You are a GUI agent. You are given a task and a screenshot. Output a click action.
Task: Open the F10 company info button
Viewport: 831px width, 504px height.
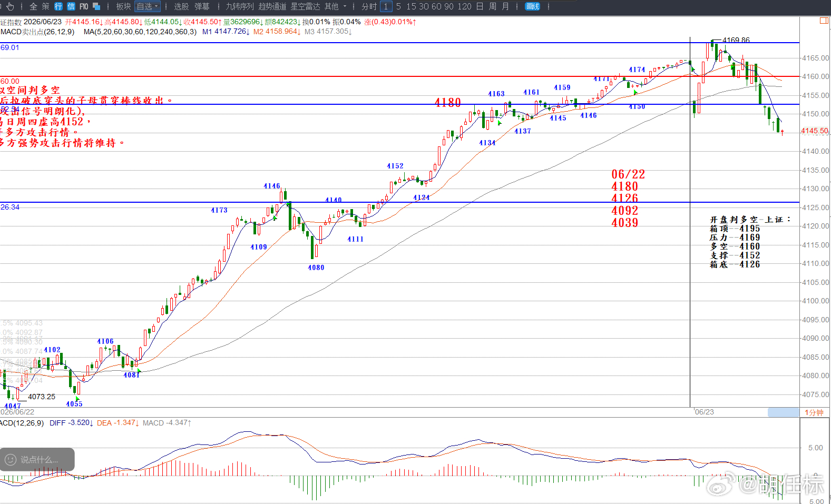pos(84,6)
